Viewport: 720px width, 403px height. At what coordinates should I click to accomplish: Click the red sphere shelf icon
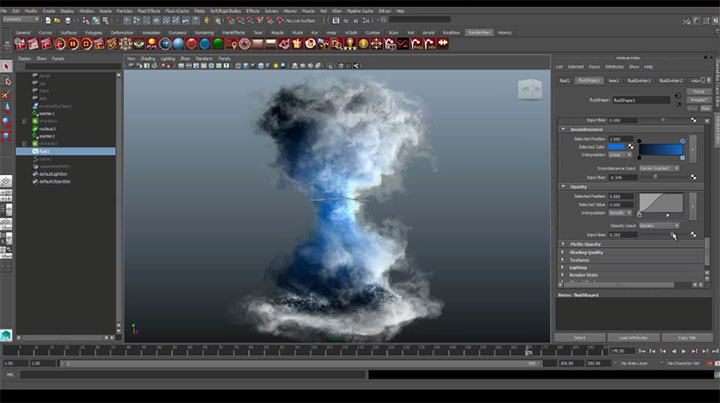click(x=191, y=44)
